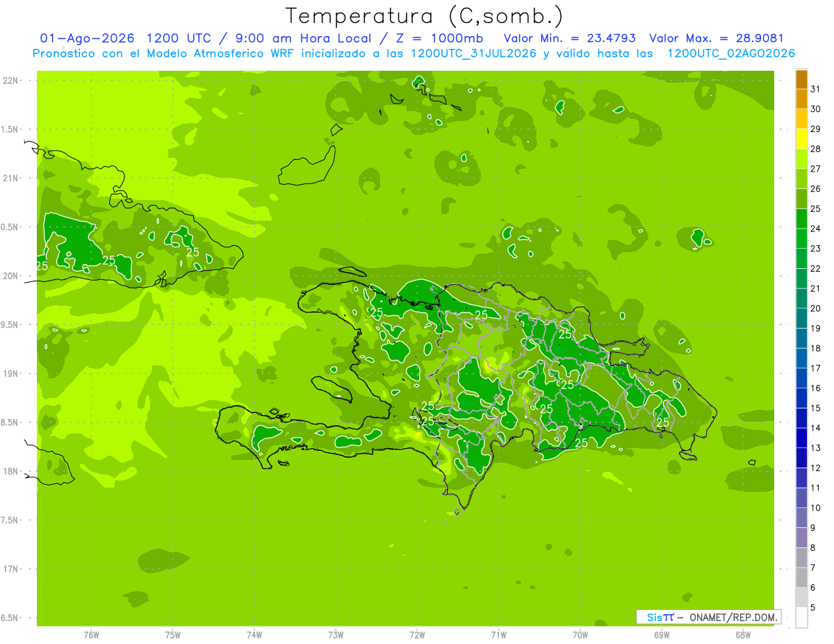Click the Valor Max. = 28.9081 readout
The width and height of the screenshot is (834, 644).
click(716, 39)
